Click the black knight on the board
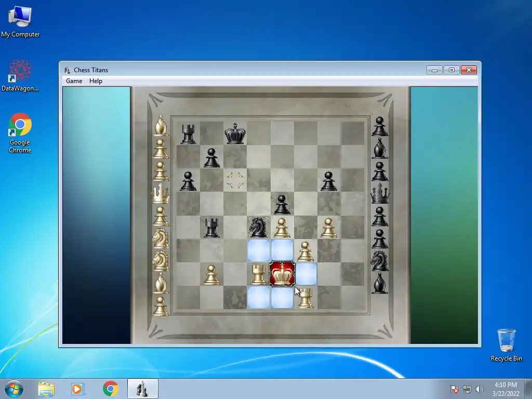 pos(259,227)
